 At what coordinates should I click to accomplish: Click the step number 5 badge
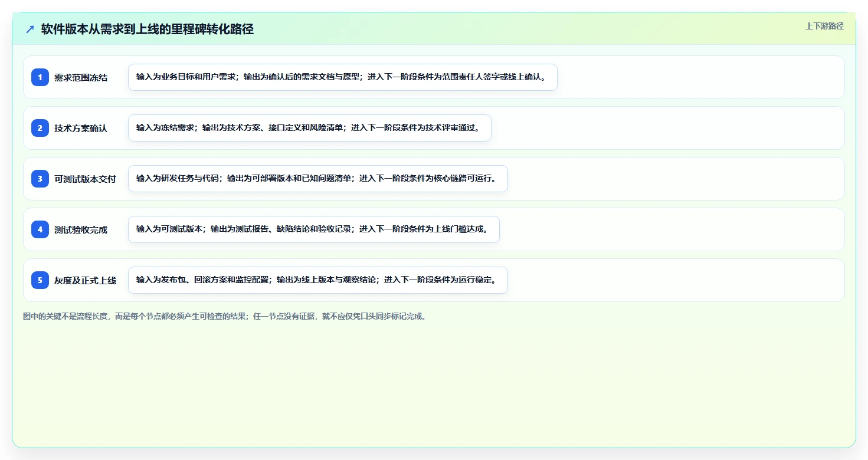[40, 280]
